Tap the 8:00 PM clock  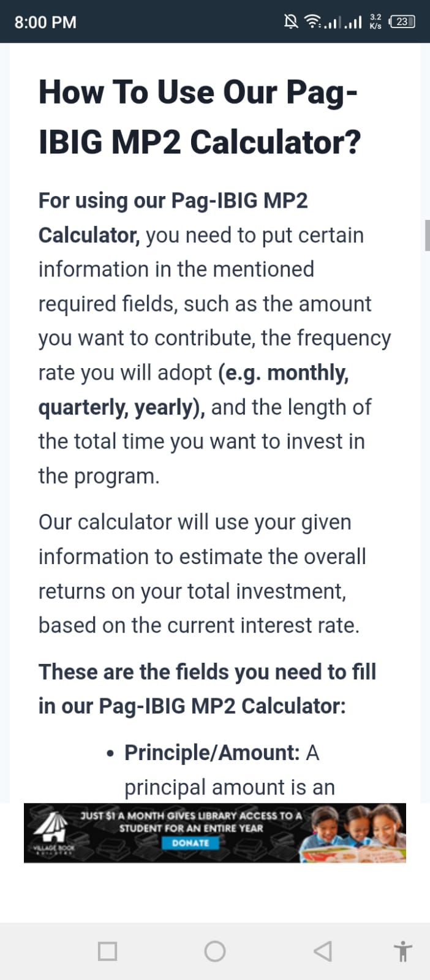[45, 22]
